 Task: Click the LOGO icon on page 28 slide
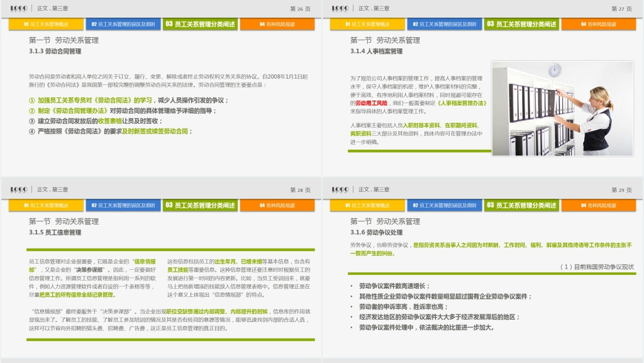[x=18, y=189]
